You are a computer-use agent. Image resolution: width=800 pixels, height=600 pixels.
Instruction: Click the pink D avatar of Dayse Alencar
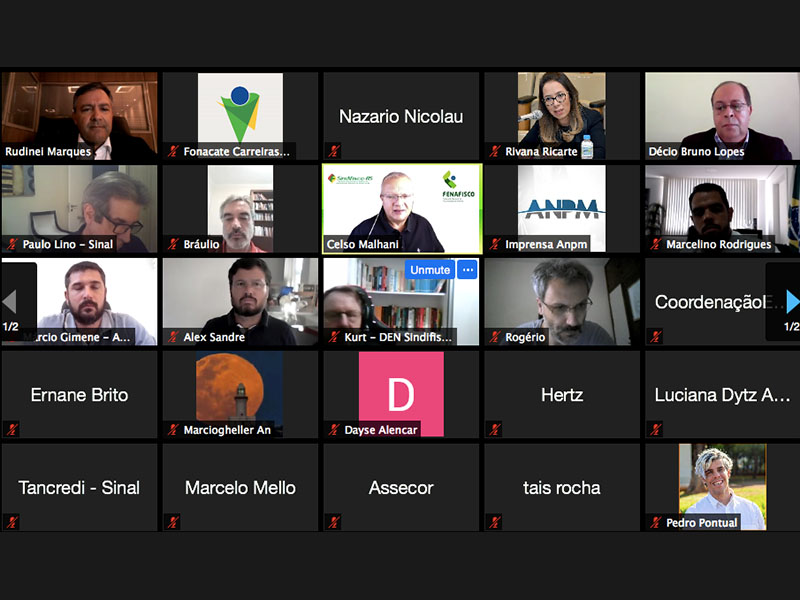[x=401, y=393]
